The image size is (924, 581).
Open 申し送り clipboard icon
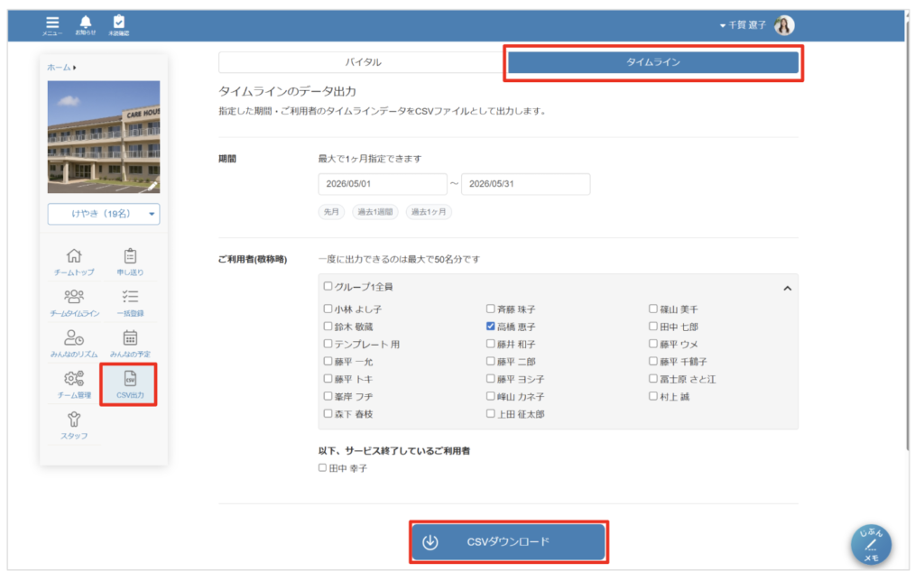pyautogui.click(x=130, y=263)
